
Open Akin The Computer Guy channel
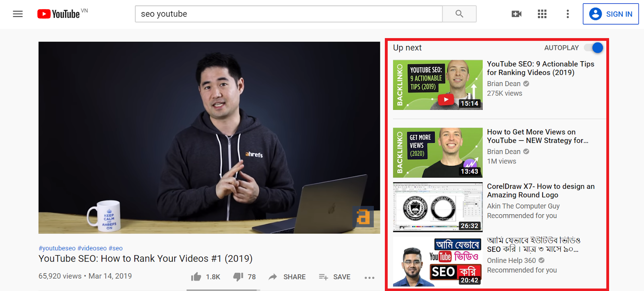tap(523, 206)
